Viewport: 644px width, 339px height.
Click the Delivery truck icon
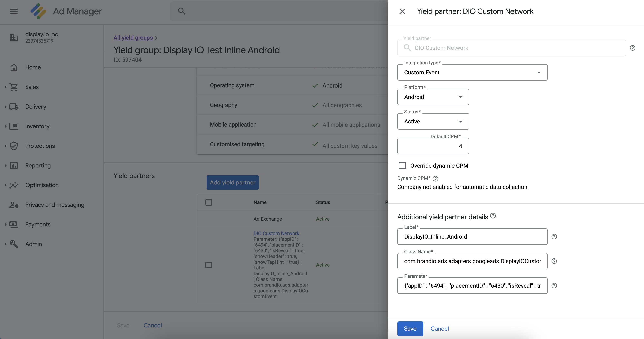point(14,107)
